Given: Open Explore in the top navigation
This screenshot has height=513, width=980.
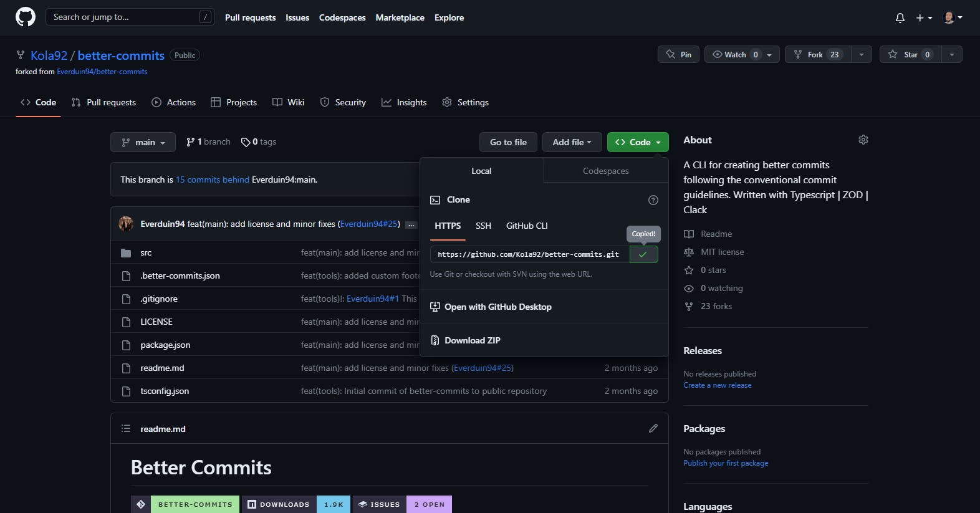Looking at the screenshot, I should point(449,17).
